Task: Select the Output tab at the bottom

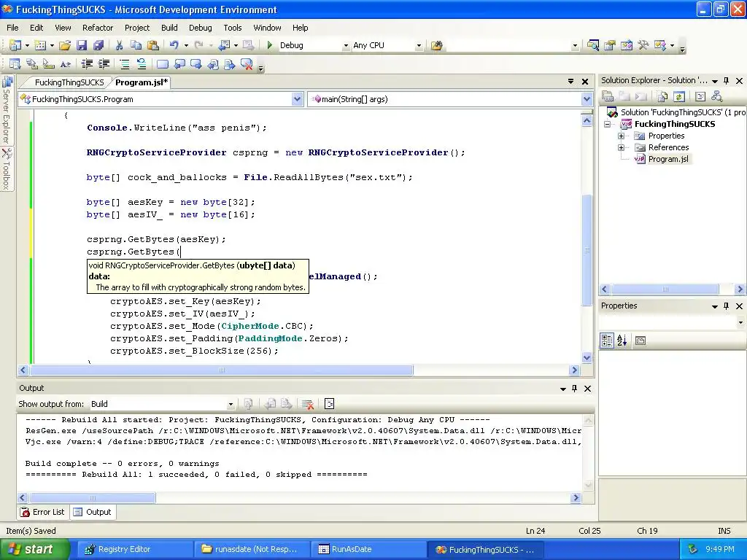Action: pyautogui.click(x=93, y=512)
